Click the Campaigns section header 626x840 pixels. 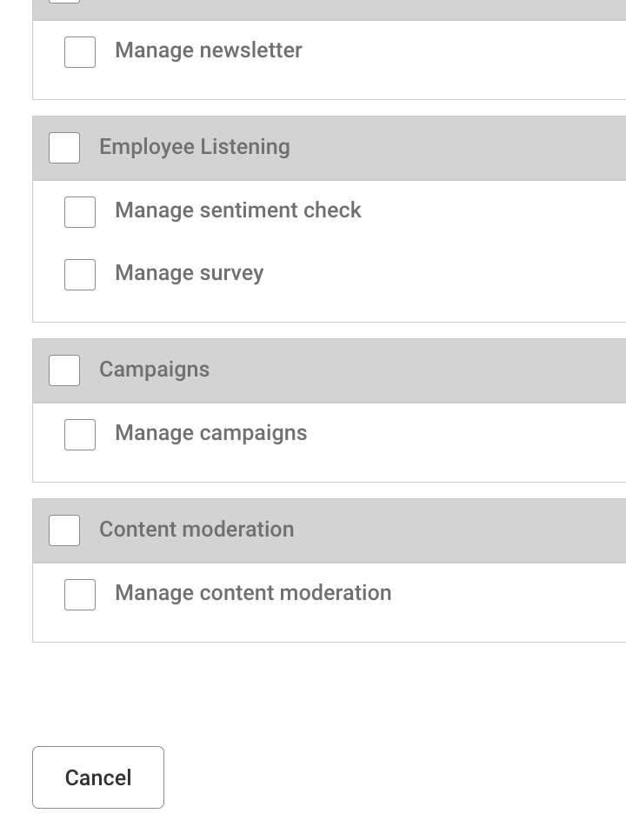(154, 370)
